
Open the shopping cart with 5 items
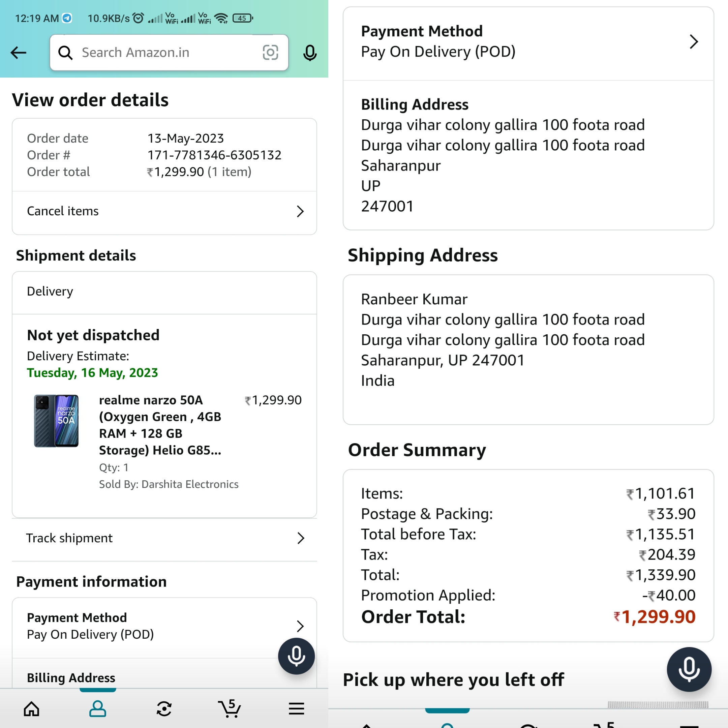click(x=230, y=709)
